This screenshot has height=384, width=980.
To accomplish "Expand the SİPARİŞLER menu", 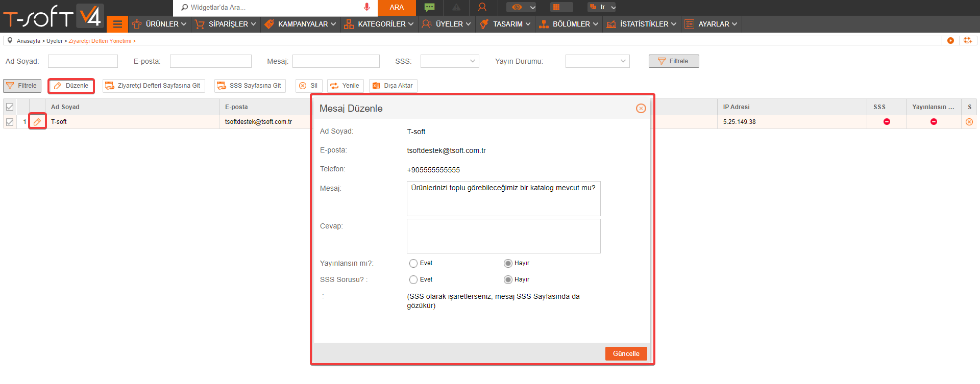I will [225, 24].
